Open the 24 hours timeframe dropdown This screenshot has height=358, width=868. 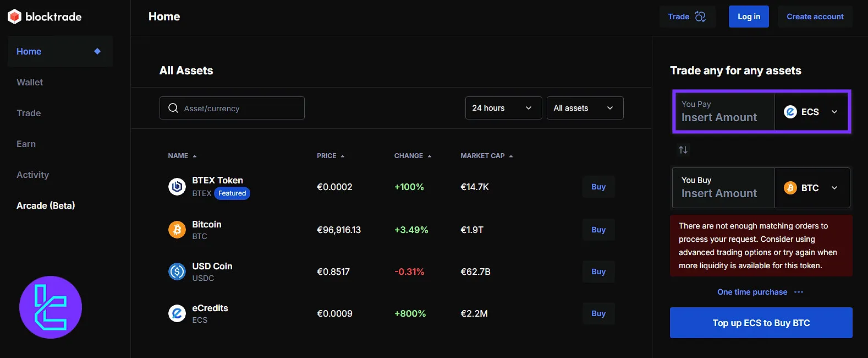tap(503, 108)
